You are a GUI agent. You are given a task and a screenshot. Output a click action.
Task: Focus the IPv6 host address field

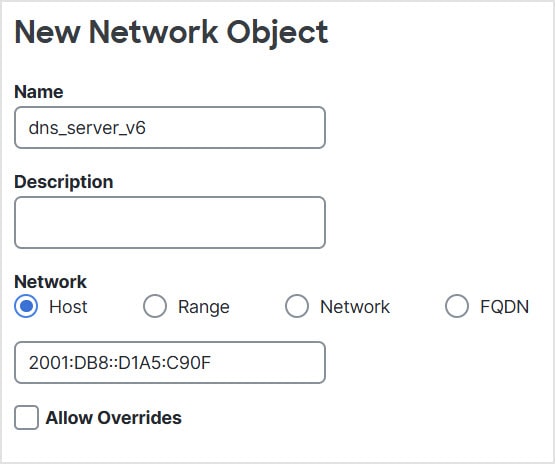pyautogui.click(x=170, y=362)
